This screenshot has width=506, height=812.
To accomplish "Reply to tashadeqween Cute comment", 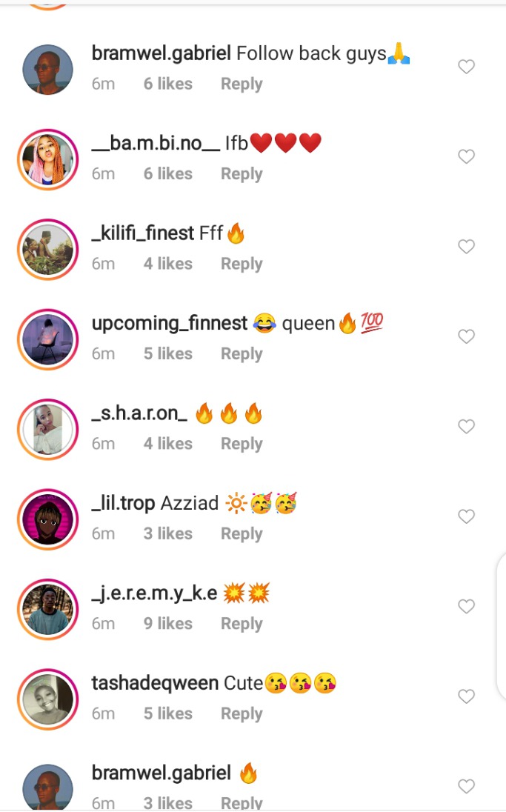I will pos(242,713).
